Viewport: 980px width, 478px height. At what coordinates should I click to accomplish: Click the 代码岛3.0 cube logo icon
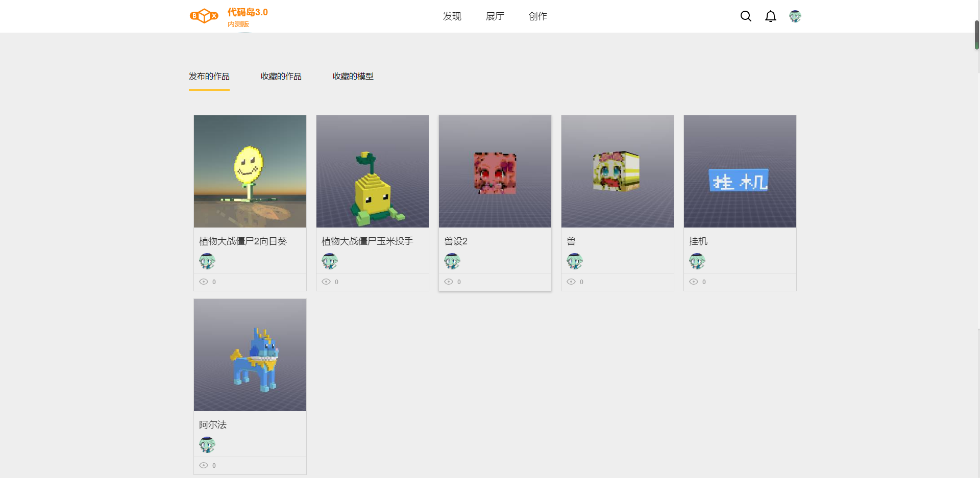(x=204, y=16)
